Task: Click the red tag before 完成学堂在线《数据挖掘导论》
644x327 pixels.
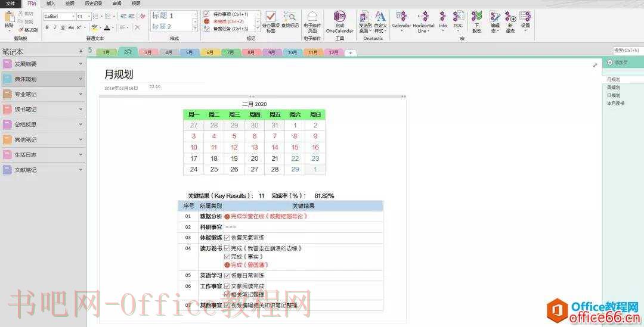Action: point(227,216)
